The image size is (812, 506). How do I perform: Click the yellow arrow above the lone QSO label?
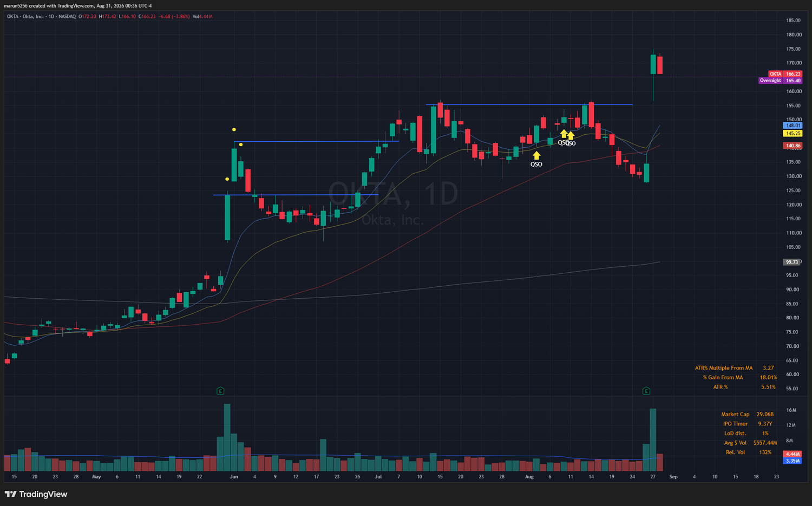tap(536, 155)
